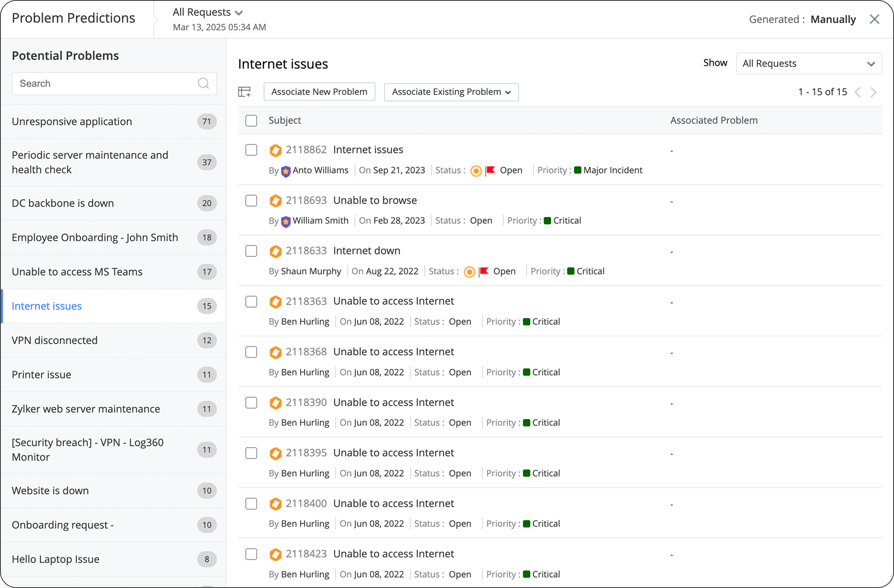
Task: Open Unresponsive application problem group
Action: point(72,121)
